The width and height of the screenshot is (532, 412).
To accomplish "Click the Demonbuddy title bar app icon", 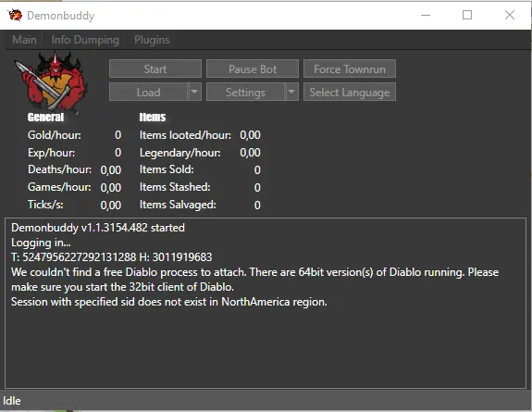I will [16, 16].
